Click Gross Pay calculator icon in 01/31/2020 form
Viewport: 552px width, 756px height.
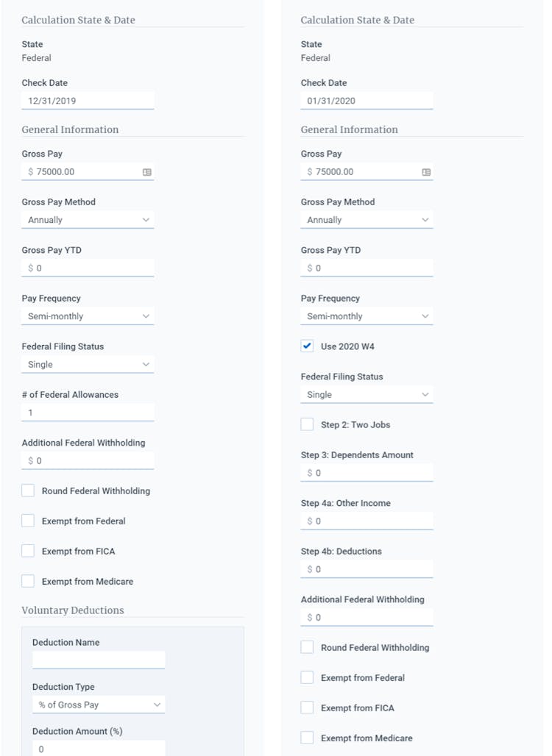click(426, 172)
